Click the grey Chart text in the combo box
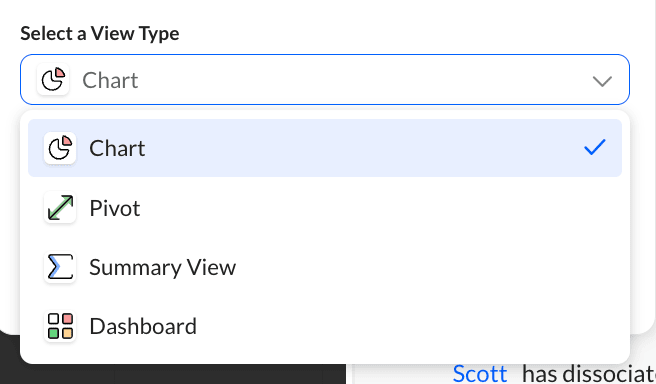Image resolution: width=656 pixels, height=384 pixels. 110,80
